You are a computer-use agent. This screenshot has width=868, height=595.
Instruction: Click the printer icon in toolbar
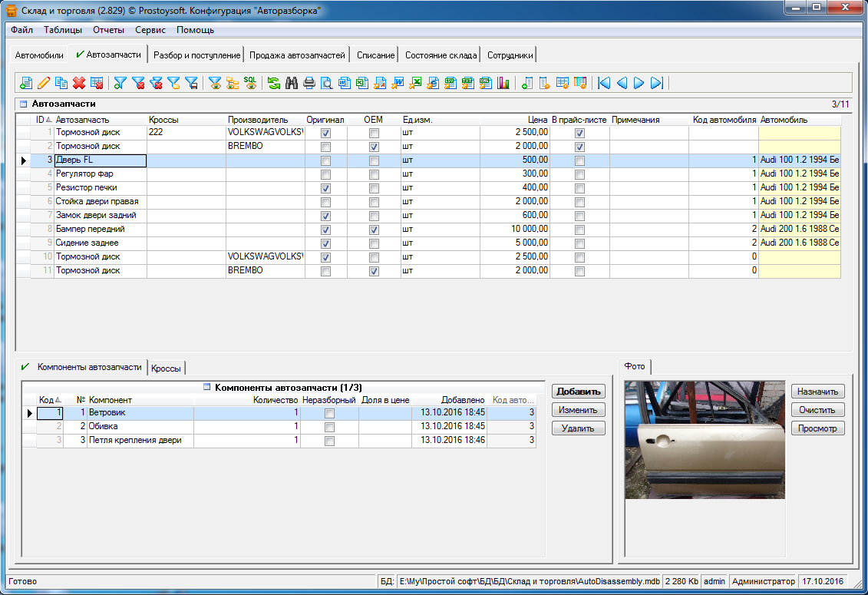pyautogui.click(x=309, y=83)
